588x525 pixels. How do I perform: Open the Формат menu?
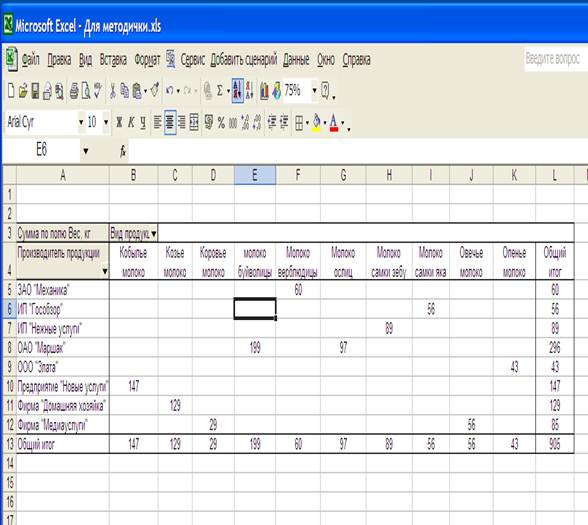click(x=147, y=60)
